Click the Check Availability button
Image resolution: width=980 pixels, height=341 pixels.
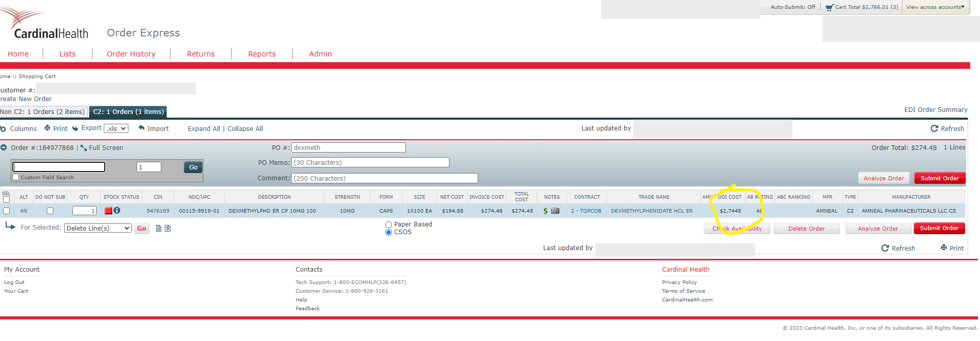tap(737, 229)
